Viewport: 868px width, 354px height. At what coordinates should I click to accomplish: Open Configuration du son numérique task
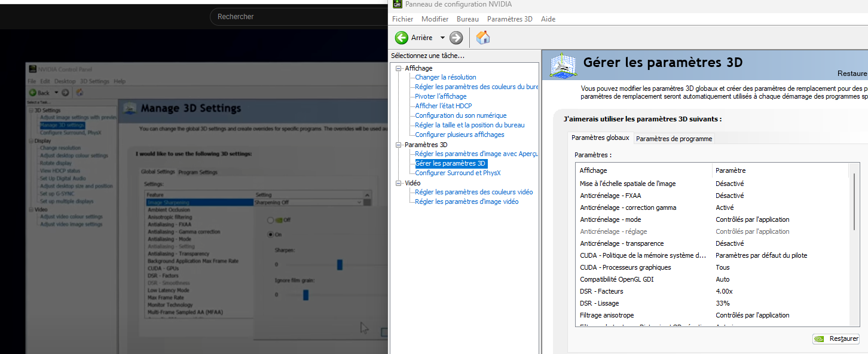coord(460,115)
